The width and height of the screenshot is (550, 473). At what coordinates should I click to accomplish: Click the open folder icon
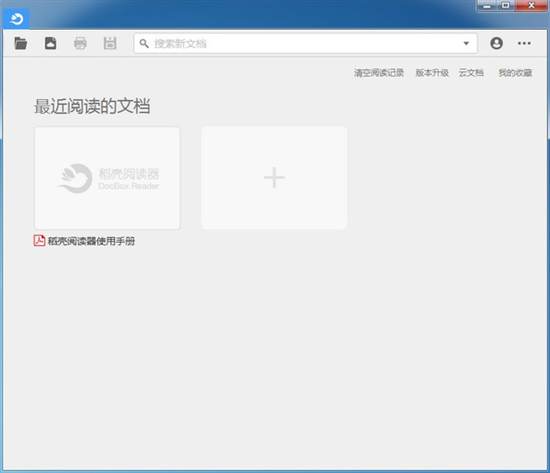(x=21, y=44)
